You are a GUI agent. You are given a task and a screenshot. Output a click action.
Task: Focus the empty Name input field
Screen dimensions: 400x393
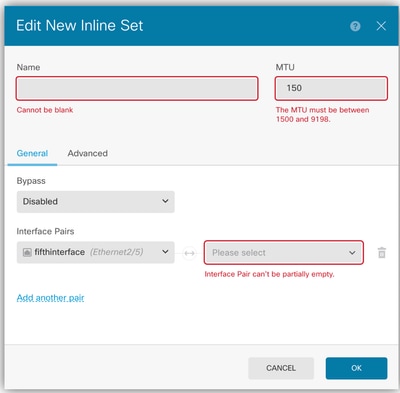137,88
